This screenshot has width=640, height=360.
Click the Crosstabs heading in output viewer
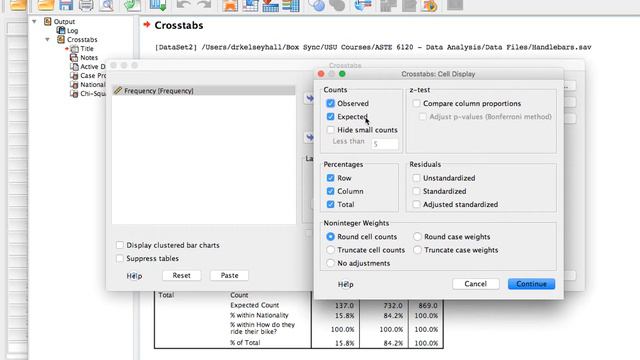coord(179,25)
